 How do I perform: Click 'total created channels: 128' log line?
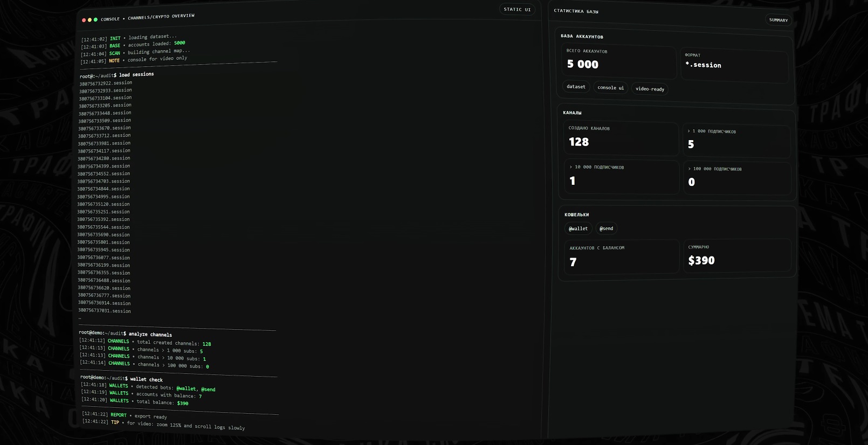click(x=145, y=342)
